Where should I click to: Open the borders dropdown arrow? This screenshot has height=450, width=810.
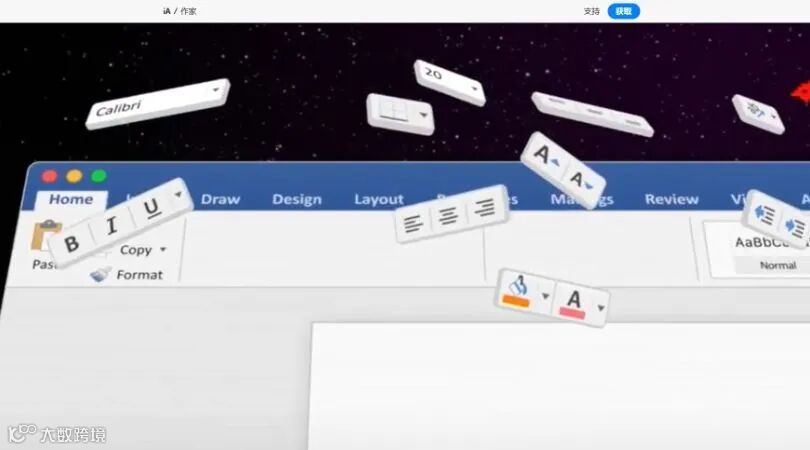pos(424,115)
